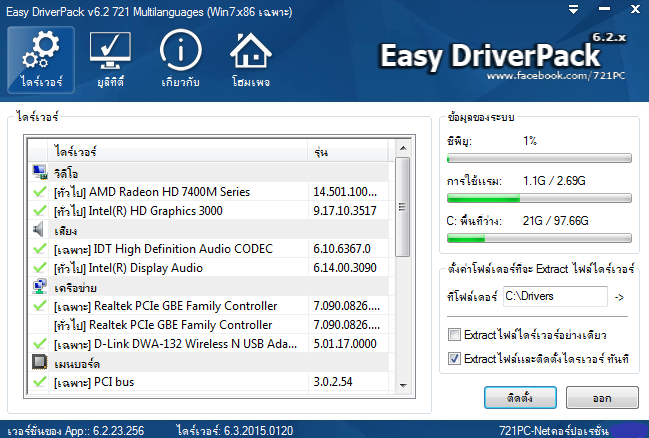Click the driver list scroll up arrow
Viewport: 649px width, 438px height.
pyautogui.click(x=403, y=148)
